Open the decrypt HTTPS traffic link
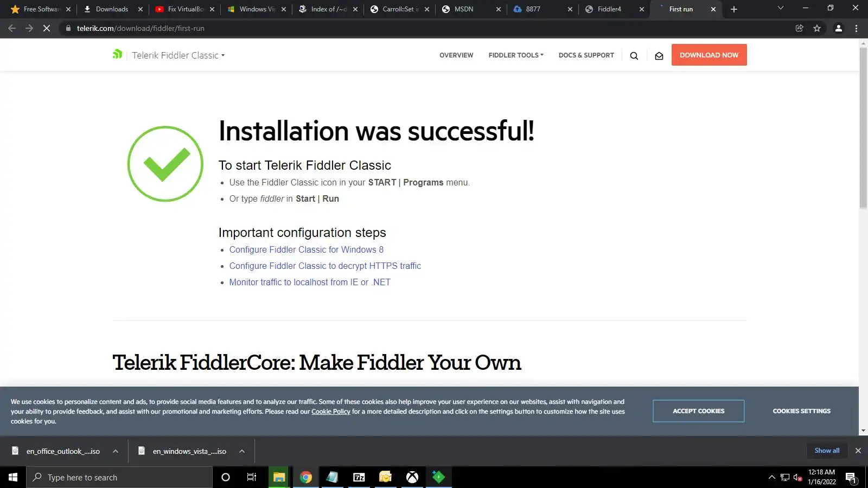 pyautogui.click(x=325, y=266)
